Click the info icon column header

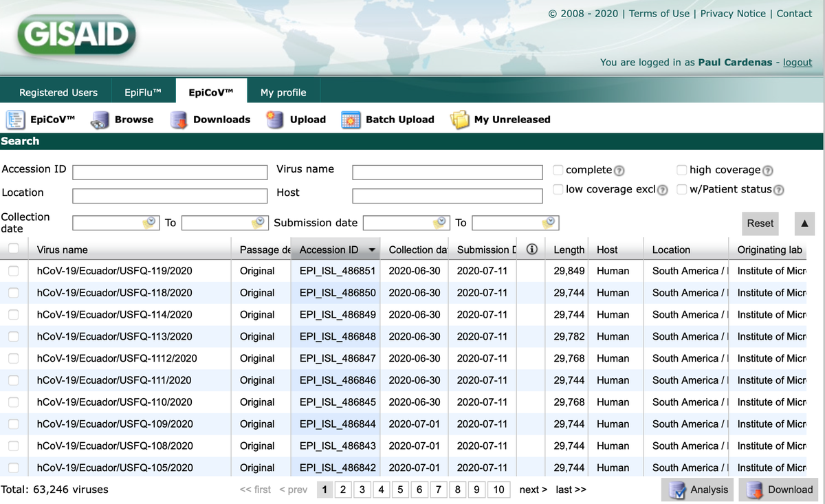(x=532, y=250)
